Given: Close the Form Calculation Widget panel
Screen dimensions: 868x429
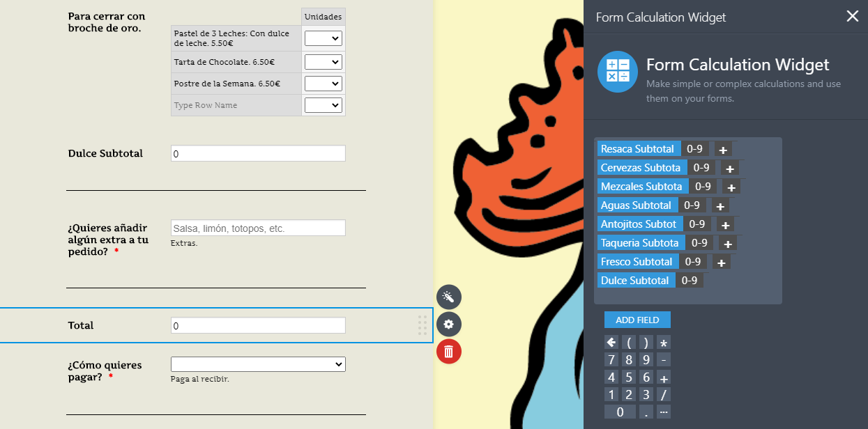Looking at the screenshot, I should (852, 17).
